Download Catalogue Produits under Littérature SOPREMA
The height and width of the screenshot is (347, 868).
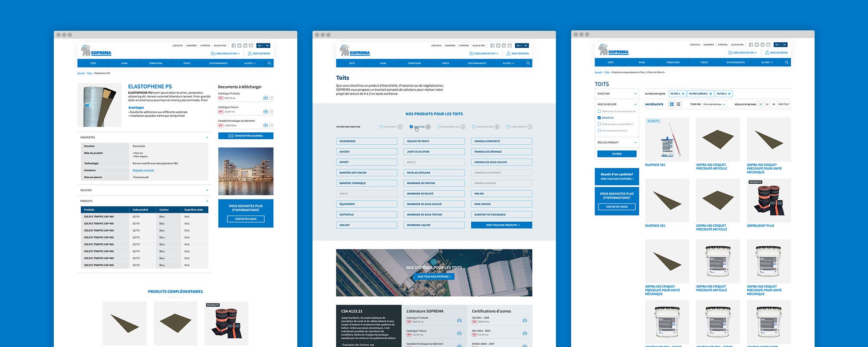(459, 320)
